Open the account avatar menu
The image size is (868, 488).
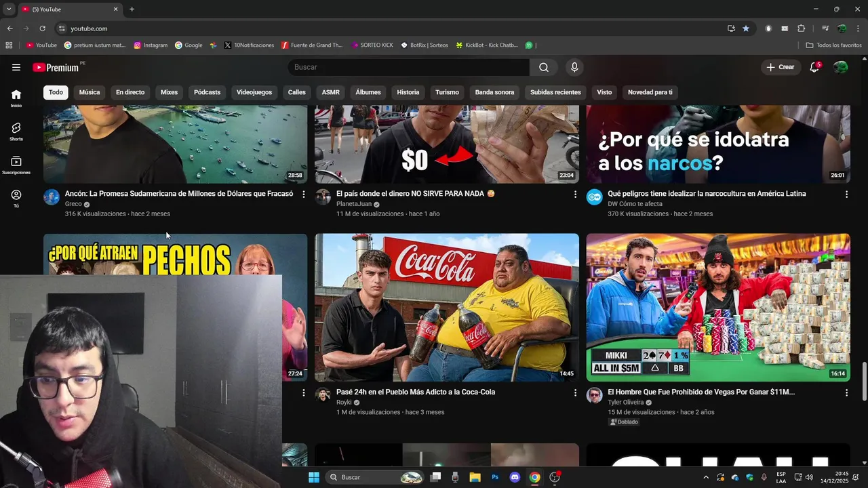(840, 67)
